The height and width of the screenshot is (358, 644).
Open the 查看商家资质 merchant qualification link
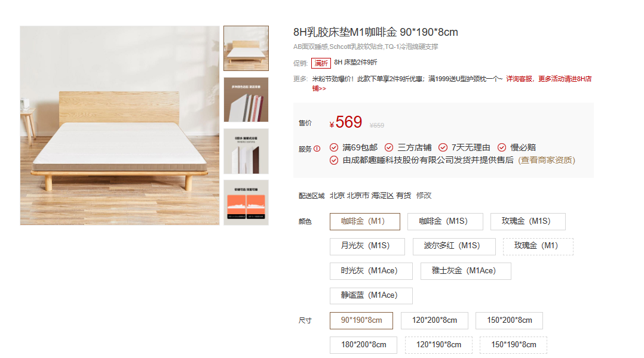point(547,160)
